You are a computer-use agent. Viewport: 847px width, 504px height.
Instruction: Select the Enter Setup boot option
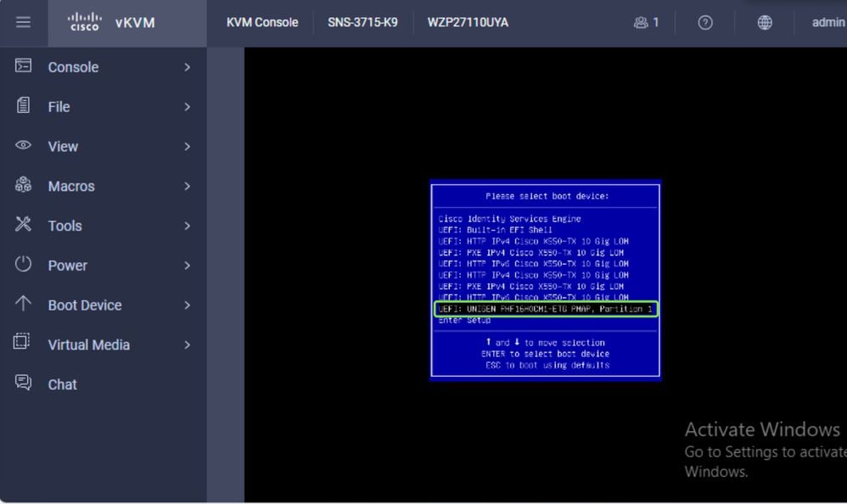[464, 321]
